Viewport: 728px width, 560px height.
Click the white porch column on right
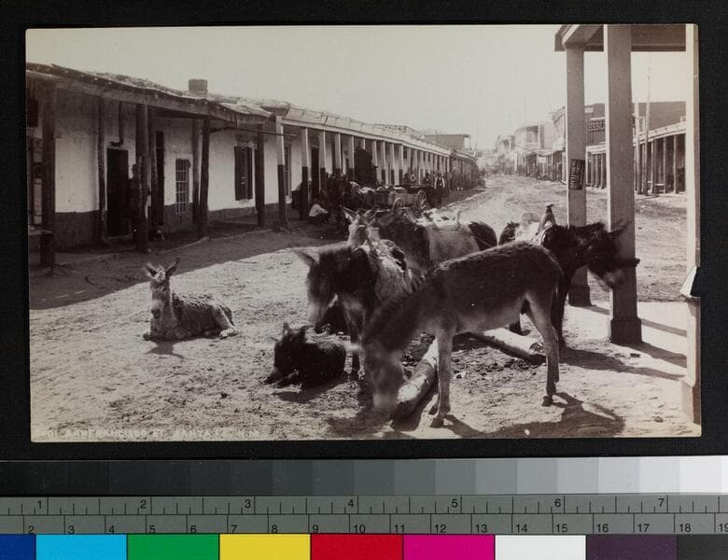coord(621,187)
